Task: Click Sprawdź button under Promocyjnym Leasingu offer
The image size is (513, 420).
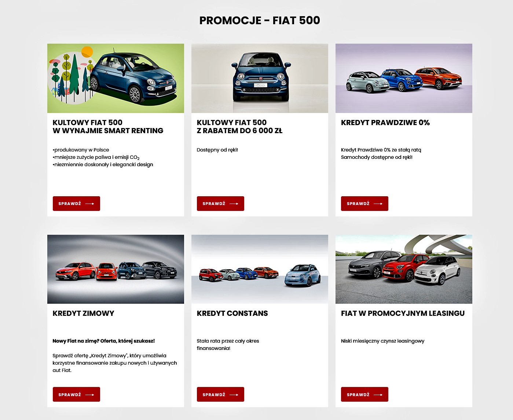Action: pos(364,394)
